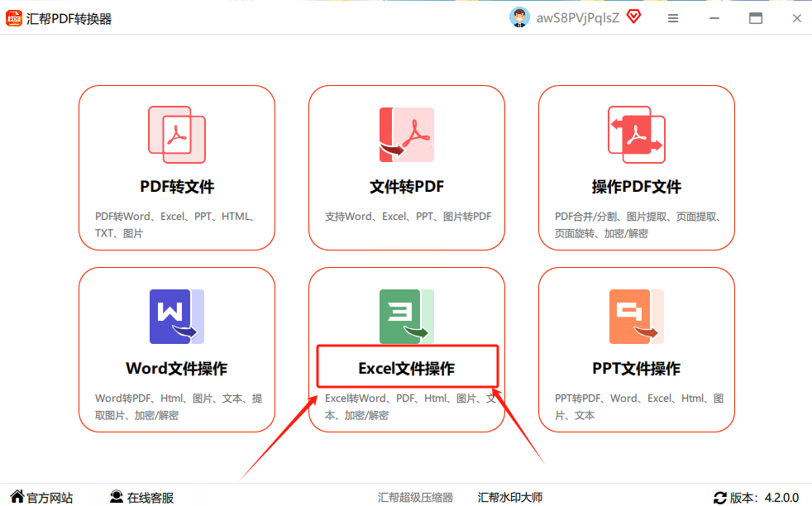Click the orange PPT file icon
The height and width of the screenshot is (506, 812).
(x=637, y=317)
